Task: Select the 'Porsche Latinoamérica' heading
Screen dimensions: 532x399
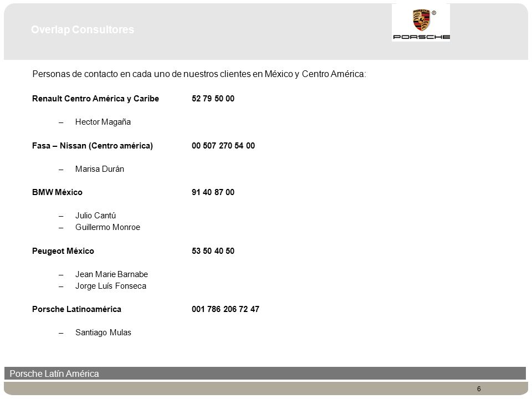Action: click(76, 309)
